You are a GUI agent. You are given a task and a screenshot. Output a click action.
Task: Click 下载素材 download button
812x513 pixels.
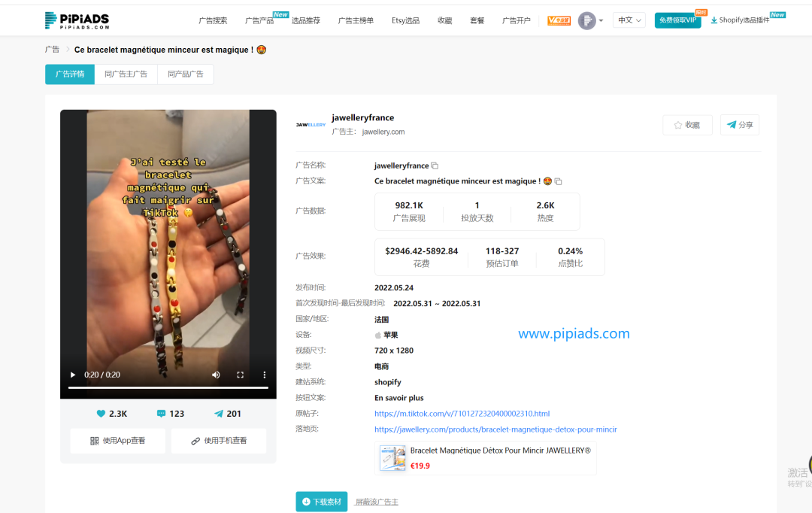coord(322,502)
